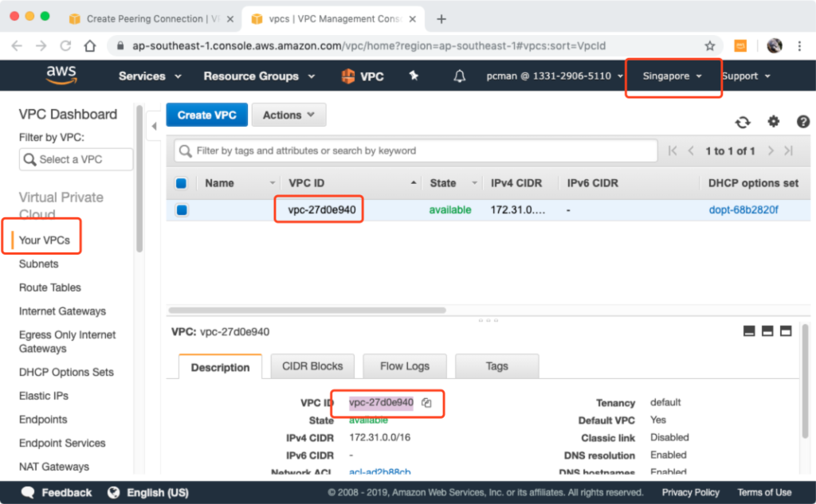Open the orange browser extension icon
Viewport: 816px width, 504px height.
pyautogui.click(x=740, y=45)
